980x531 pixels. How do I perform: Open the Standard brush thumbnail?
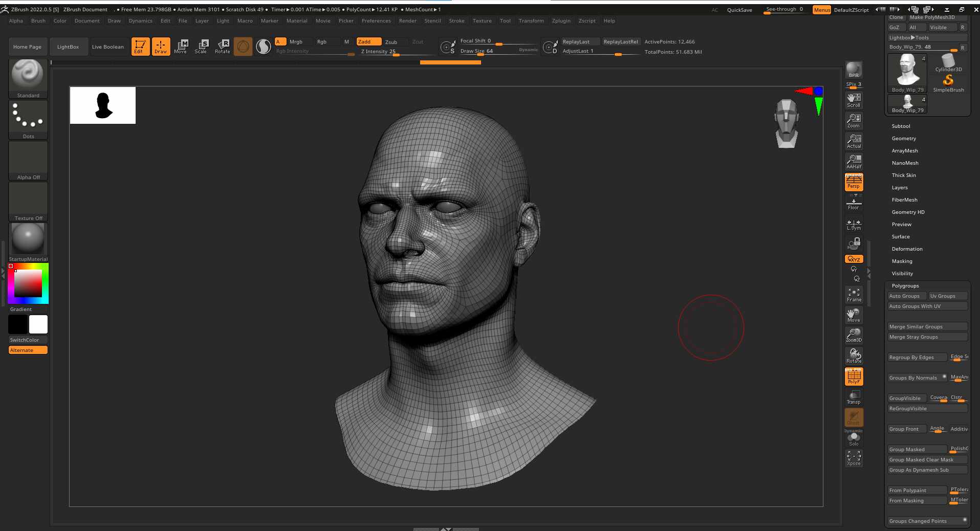28,78
